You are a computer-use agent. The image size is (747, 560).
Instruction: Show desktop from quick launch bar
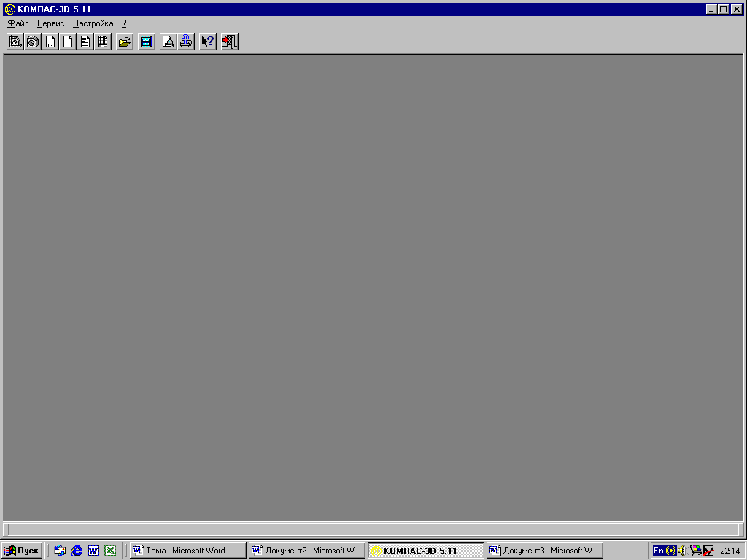[x=60, y=551]
